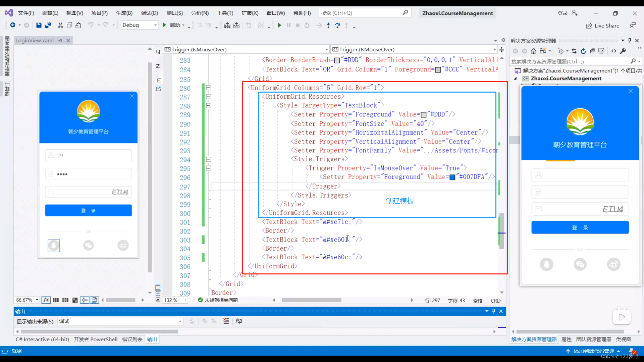Screen dimensions: 644x362
Task: Click the #DDD color swatch on line 289
Action: point(423,115)
